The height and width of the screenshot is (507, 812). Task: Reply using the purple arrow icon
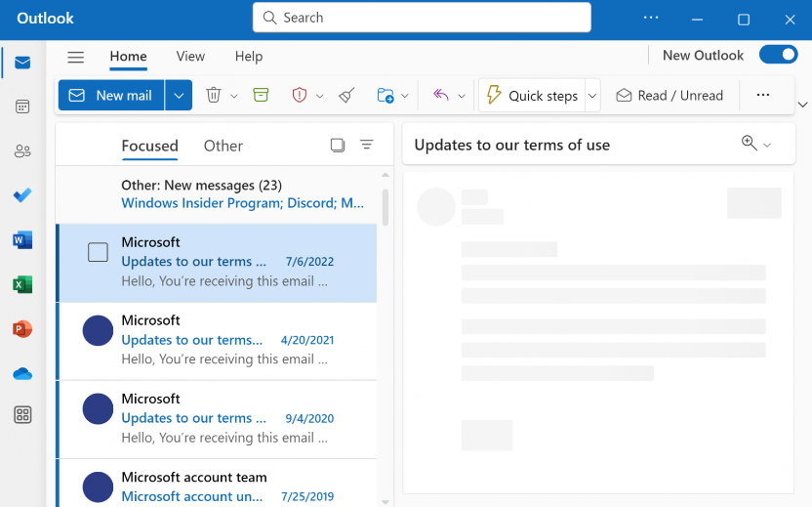coord(441,95)
